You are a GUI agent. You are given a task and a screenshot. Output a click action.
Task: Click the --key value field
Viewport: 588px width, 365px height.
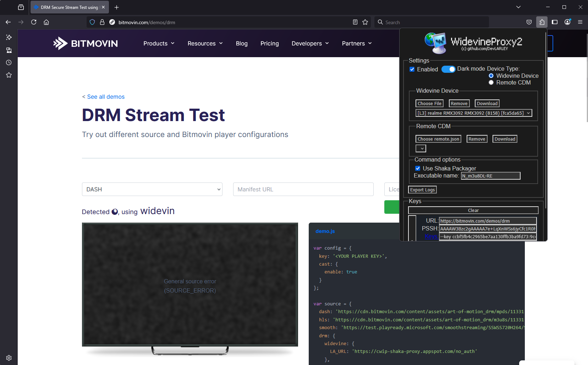click(x=488, y=236)
